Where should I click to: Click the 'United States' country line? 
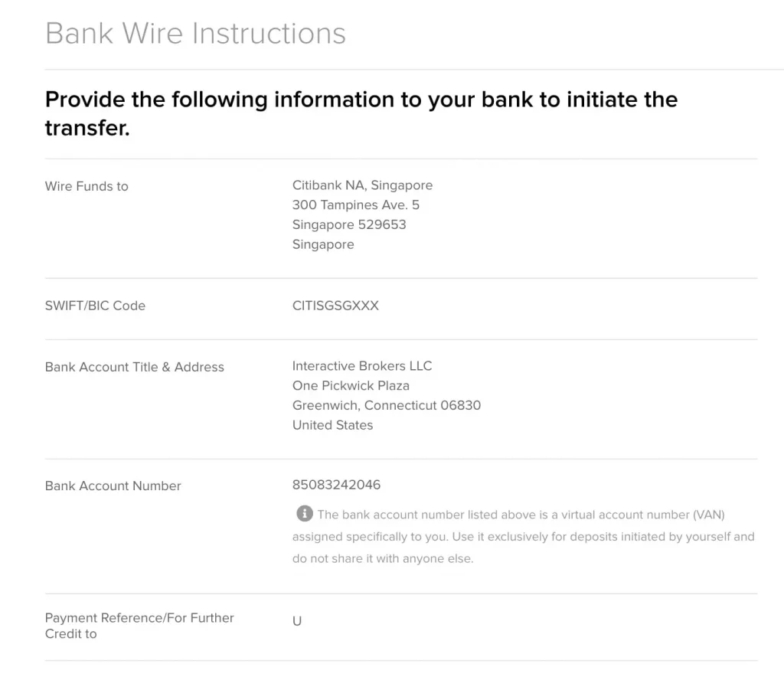pyautogui.click(x=332, y=426)
